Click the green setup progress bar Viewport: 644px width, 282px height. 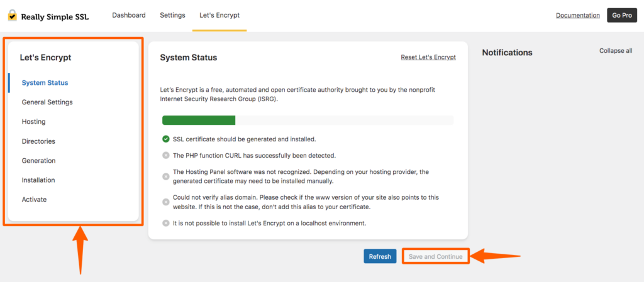coord(199,120)
